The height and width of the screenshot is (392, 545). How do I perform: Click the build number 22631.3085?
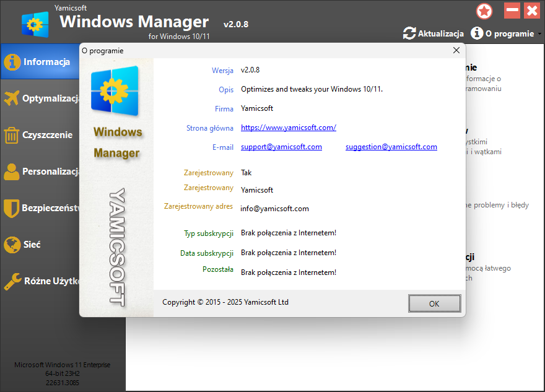[63, 383]
